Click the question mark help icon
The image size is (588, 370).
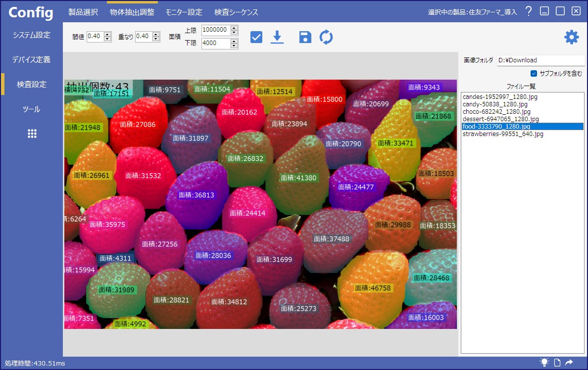[x=529, y=11]
